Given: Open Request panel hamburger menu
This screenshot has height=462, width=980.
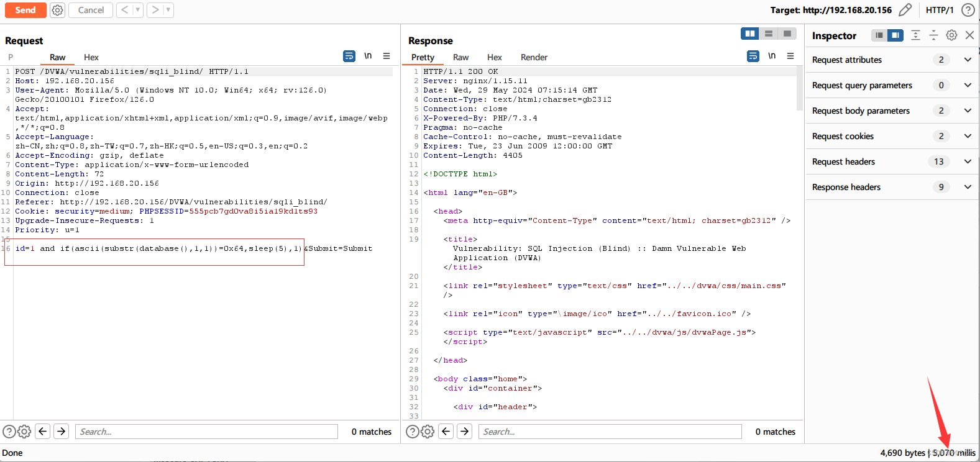Looking at the screenshot, I should pyautogui.click(x=387, y=56).
